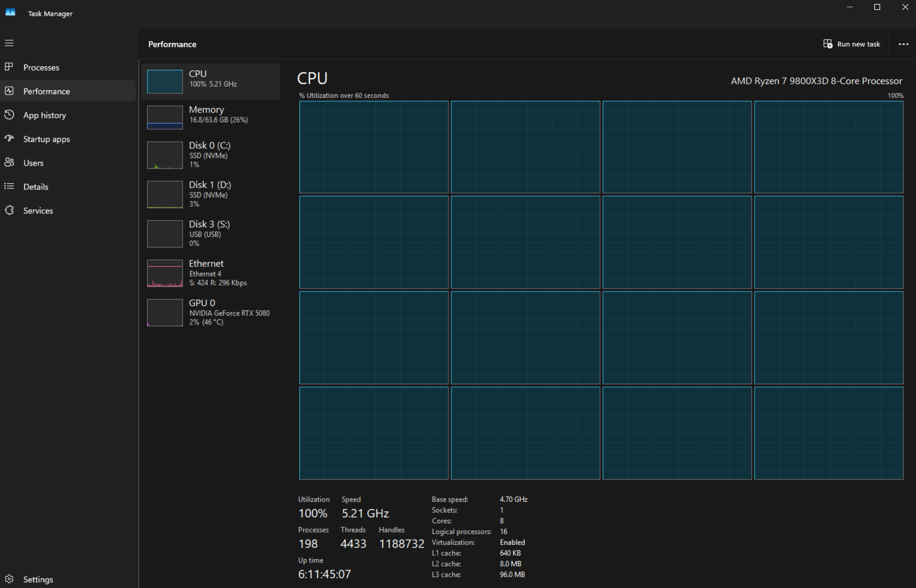
Task: Maximize the Task Manager window
Action: [x=877, y=7]
